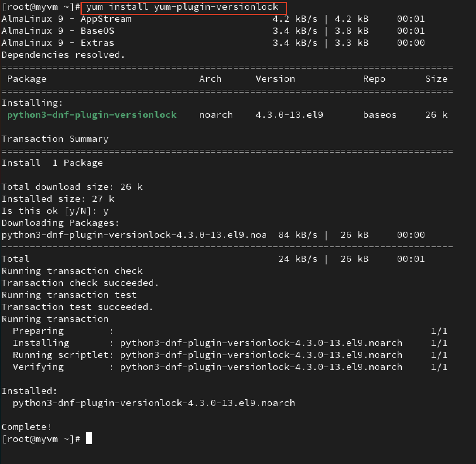
Task: Click the 'Running transaction' line
Action: [55, 319]
